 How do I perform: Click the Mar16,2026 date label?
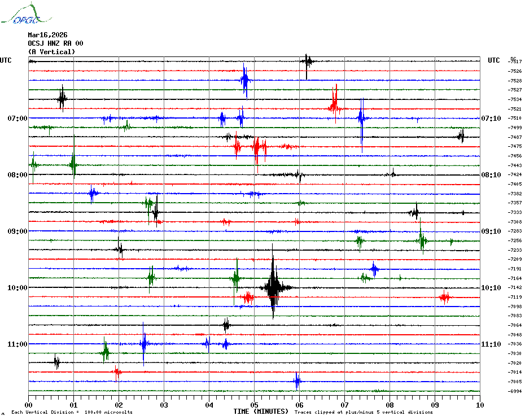point(47,35)
